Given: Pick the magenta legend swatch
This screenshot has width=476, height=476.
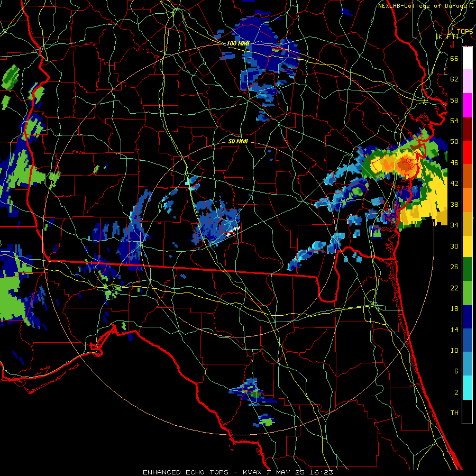Looking at the screenshot, I should pos(467,105).
